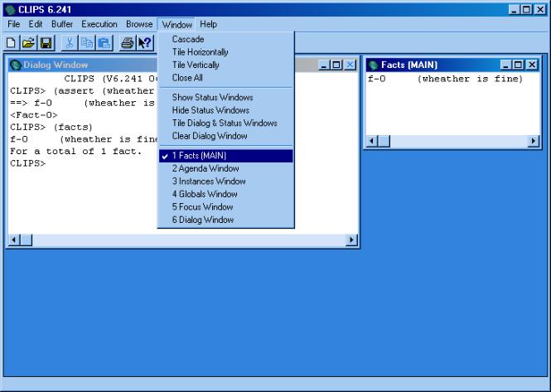Select checked 1 Facts (MAIN) entry
Image resolution: width=551 pixels, height=392 pixels.
pos(225,156)
